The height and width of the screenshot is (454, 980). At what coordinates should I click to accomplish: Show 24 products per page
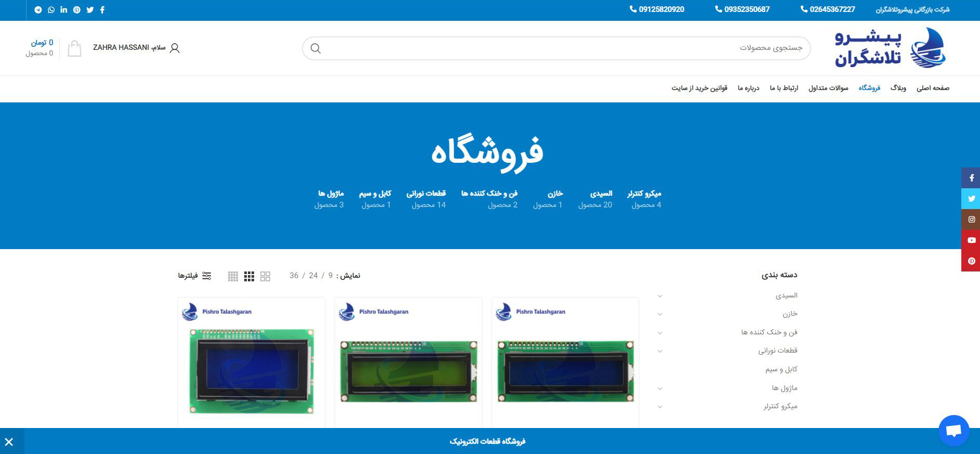[313, 276]
